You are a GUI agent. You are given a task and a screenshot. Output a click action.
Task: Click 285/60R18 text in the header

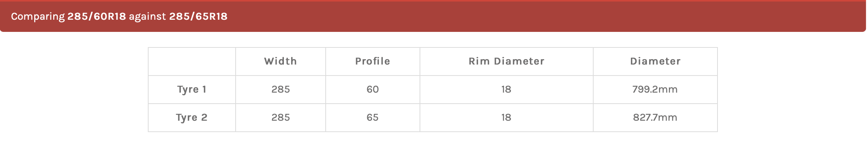(97, 16)
